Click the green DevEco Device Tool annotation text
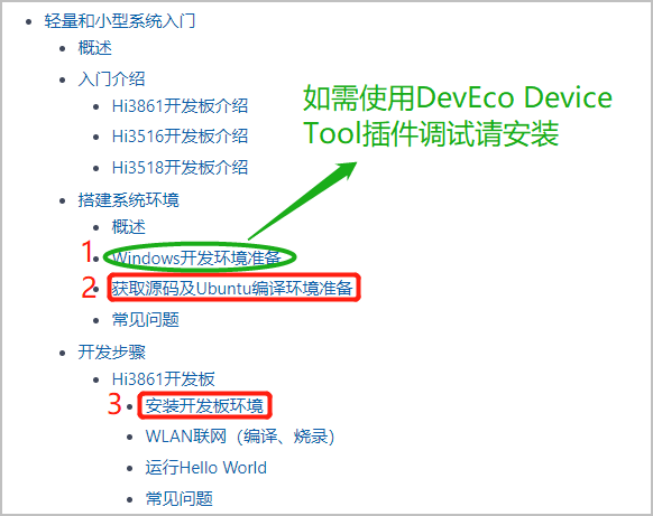 coord(458,116)
